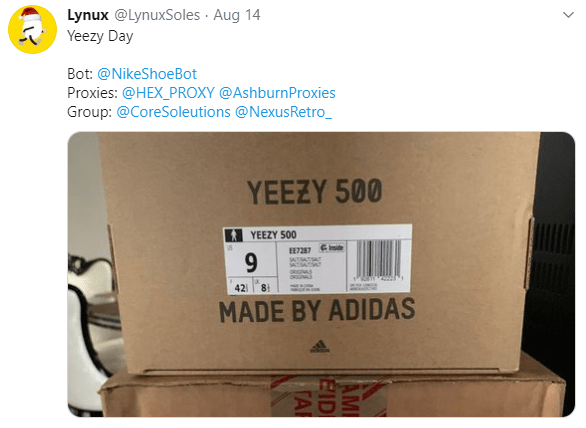
Task: Click the Santa hat on avatar
Action: tap(30, 16)
